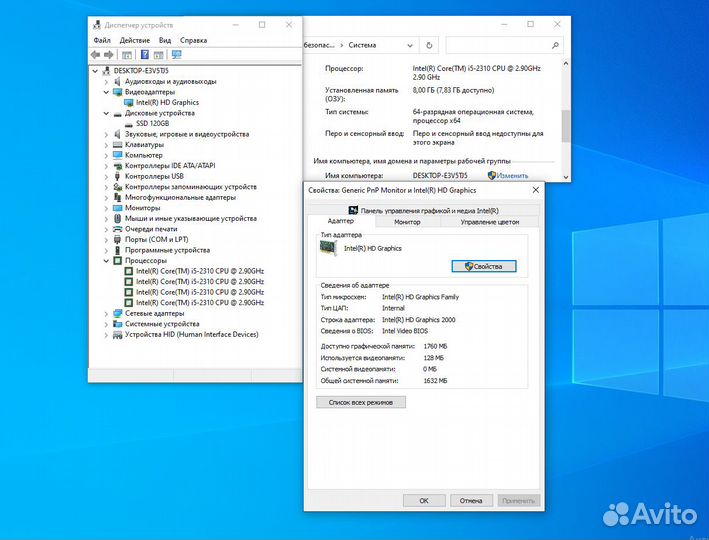The image size is (709, 540).
Task: Switch to the Адаптер tab
Action: pos(341,221)
